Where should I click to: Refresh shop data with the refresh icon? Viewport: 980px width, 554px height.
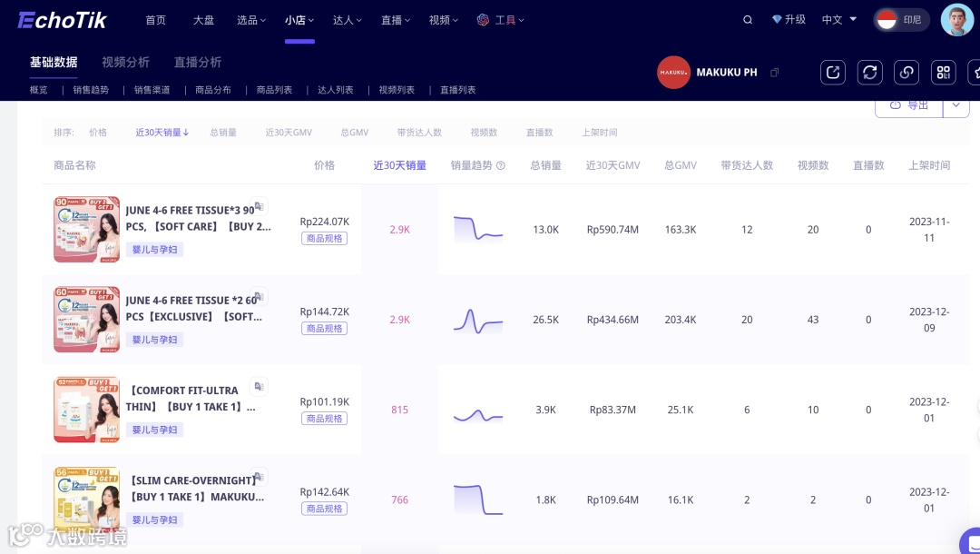click(x=869, y=73)
